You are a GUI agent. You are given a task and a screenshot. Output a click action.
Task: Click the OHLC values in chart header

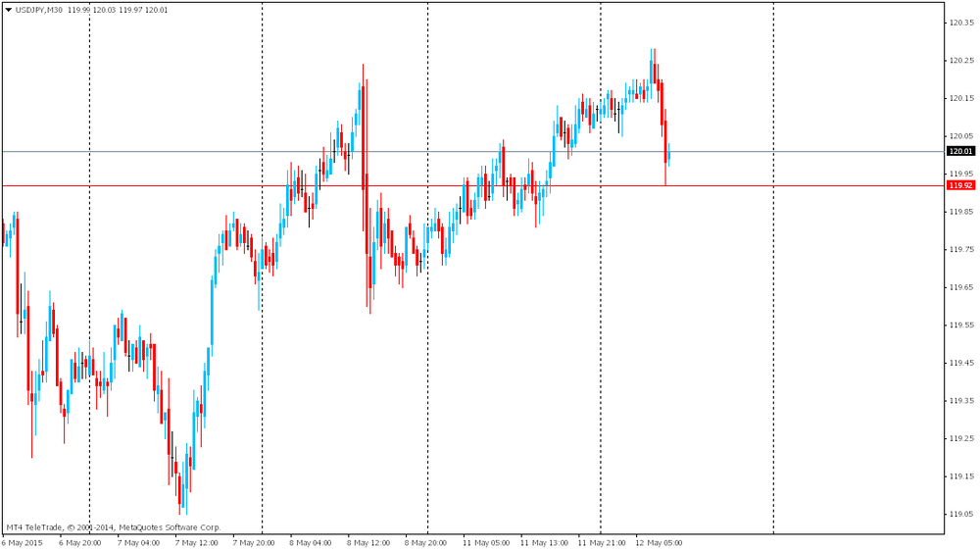coord(117,10)
